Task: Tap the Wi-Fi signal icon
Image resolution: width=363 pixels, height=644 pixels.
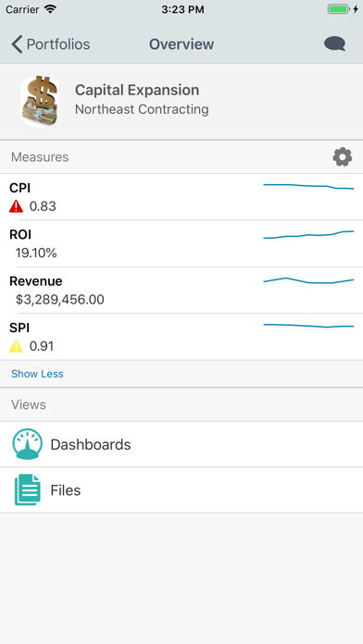Action: (50, 9)
